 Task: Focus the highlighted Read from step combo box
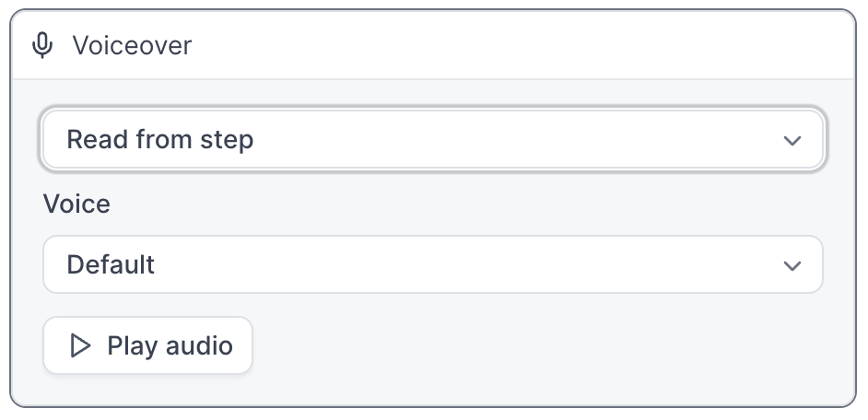(x=433, y=139)
